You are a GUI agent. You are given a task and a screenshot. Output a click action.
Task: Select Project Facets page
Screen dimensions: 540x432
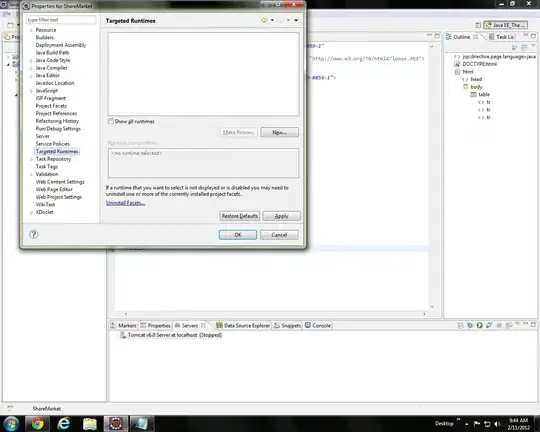51,106
